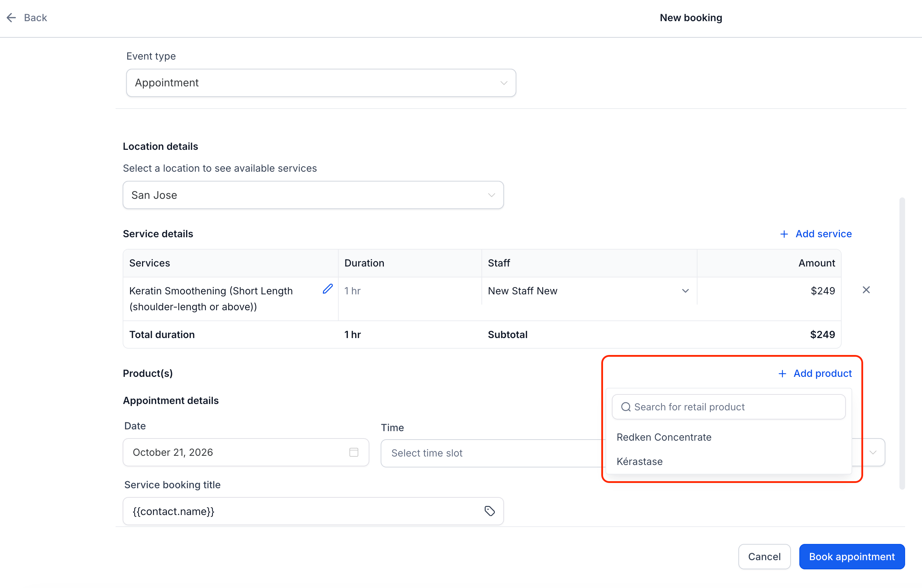This screenshot has height=588, width=922.
Task: Click the October 21, 2026 date field
Action: click(246, 452)
